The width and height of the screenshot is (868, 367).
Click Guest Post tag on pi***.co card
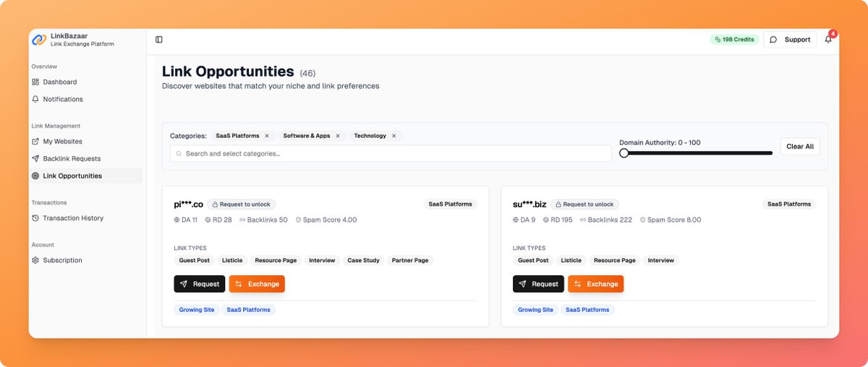(194, 260)
